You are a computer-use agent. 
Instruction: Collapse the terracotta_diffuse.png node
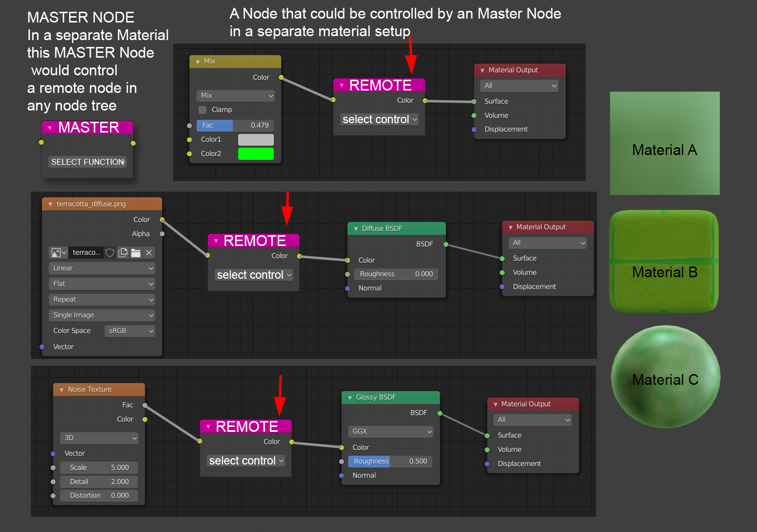point(50,204)
